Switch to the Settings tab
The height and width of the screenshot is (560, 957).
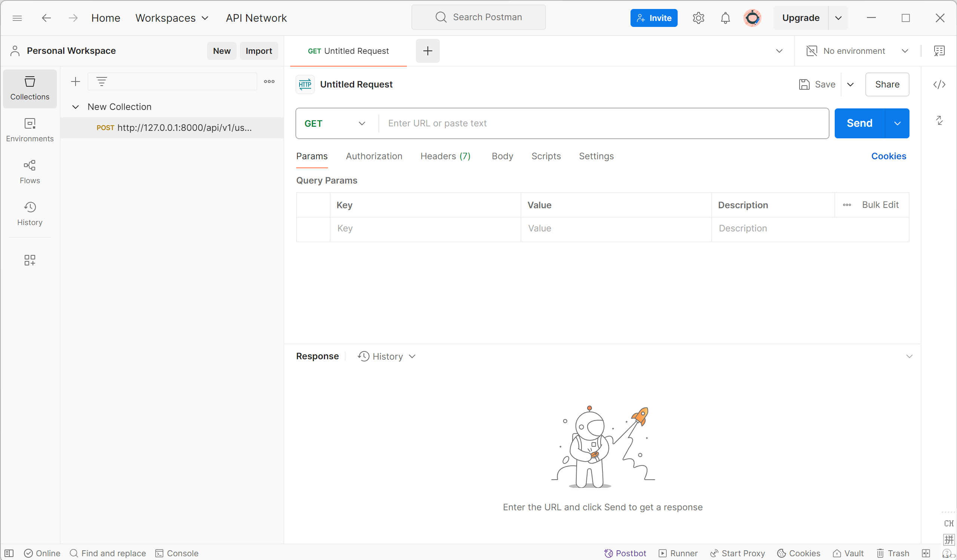[596, 156]
